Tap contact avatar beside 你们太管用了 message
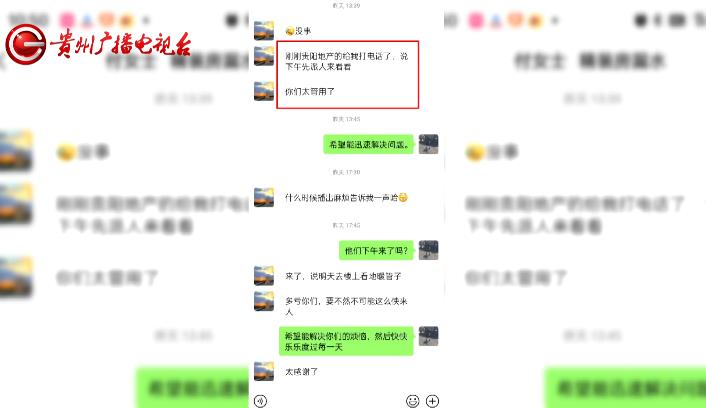 click(264, 91)
